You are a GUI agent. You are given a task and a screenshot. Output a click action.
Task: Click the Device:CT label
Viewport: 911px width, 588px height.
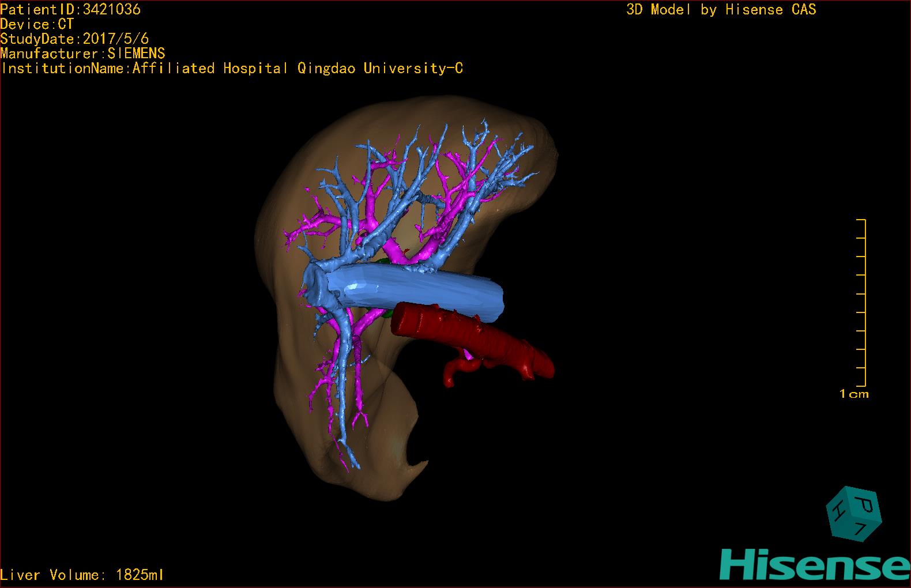[37, 24]
